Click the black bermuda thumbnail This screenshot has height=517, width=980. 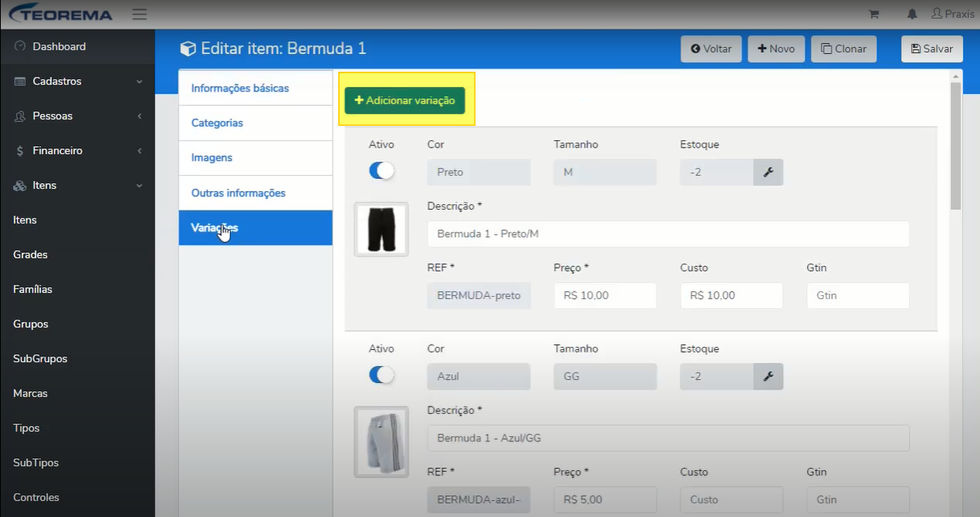(x=381, y=229)
